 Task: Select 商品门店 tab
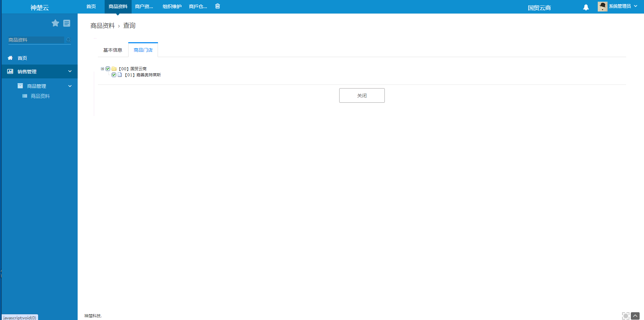143,50
